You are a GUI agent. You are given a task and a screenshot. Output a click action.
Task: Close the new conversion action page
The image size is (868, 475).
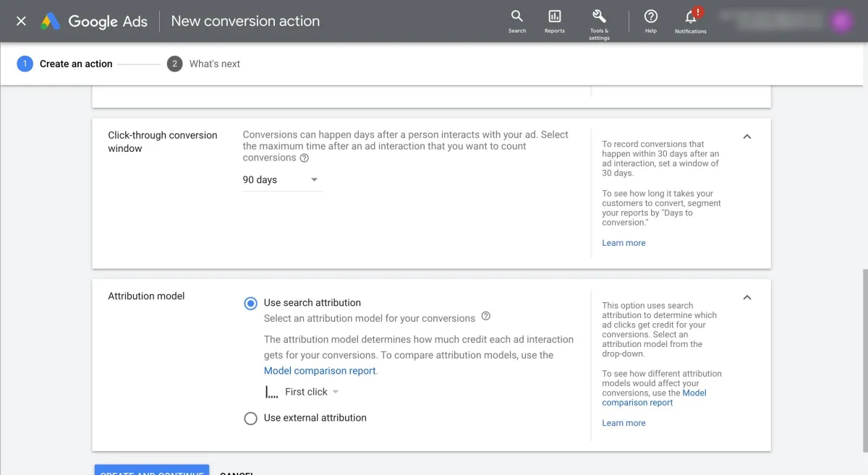click(x=21, y=21)
